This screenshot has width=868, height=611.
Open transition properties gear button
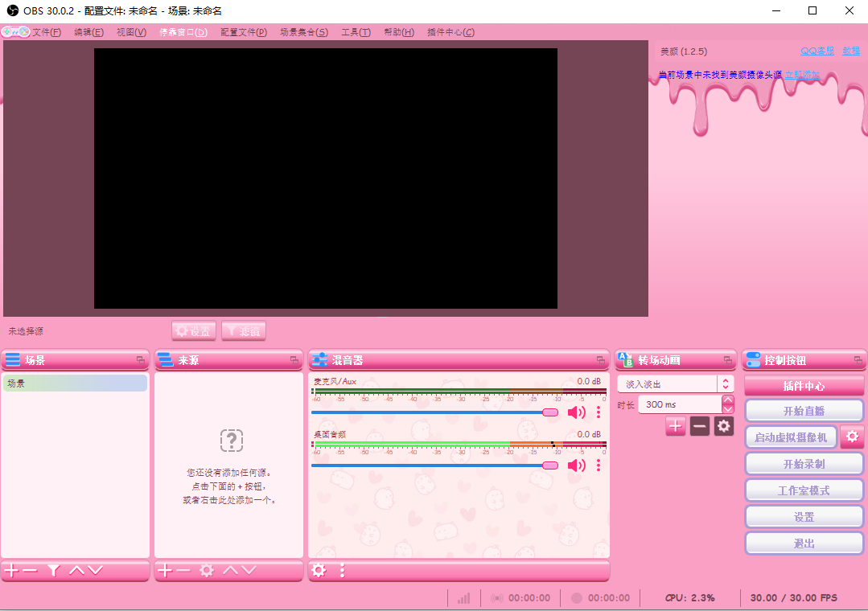click(x=723, y=426)
